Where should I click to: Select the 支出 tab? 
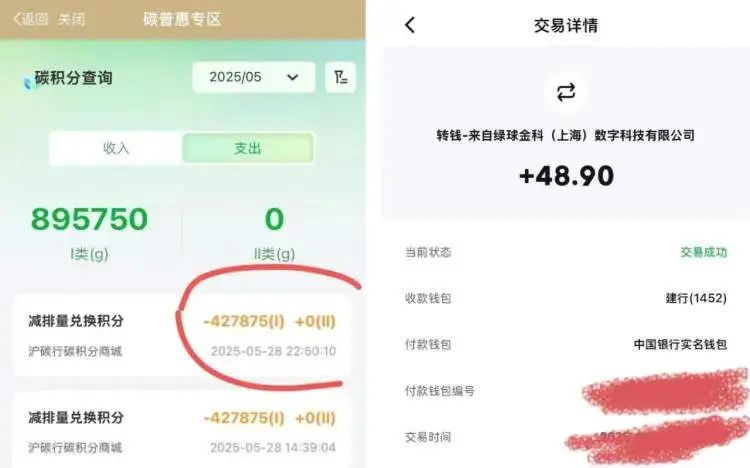point(248,148)
